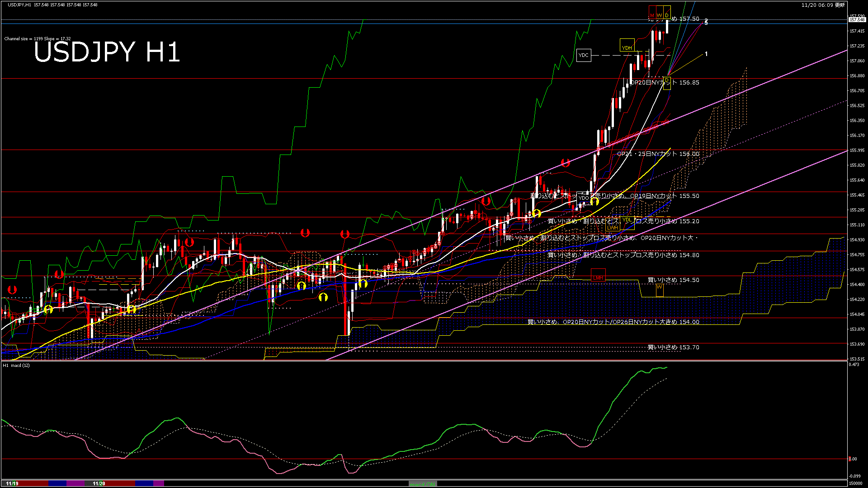868x488 pixels.
Task: Click the 157.548 current price tag
Action: [857, 19]
